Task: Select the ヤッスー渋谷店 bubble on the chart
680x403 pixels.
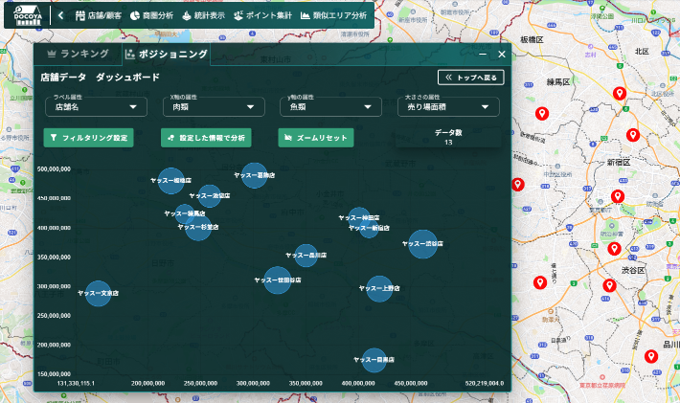Action: pos(423,243)
